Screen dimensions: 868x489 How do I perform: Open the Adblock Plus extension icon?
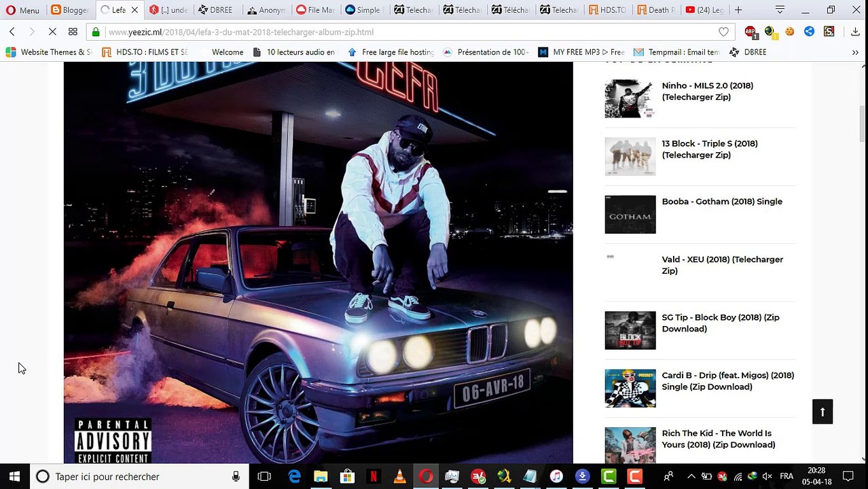(x=751, y=32)
